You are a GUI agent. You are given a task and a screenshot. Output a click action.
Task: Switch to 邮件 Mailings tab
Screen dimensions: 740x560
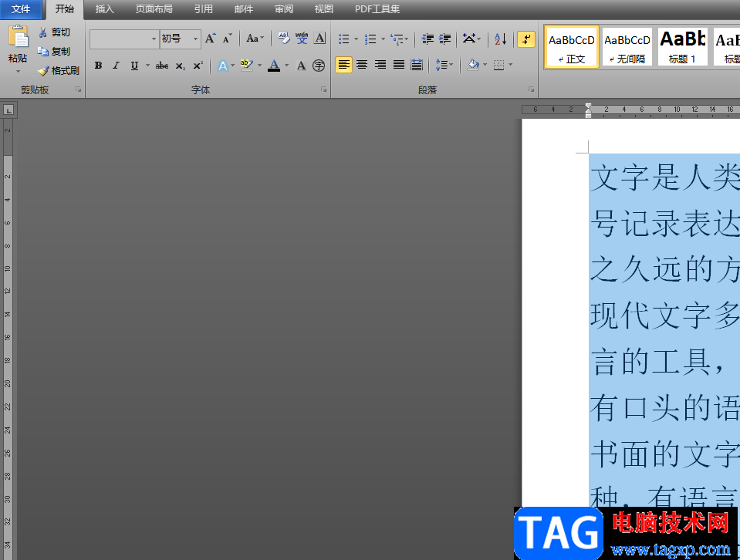coord(244,9)
